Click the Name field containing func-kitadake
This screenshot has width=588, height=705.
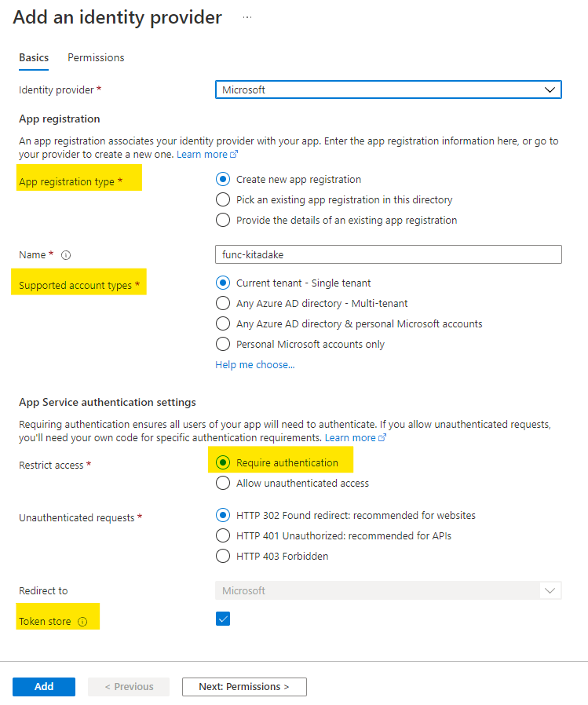(x=389, y=254)
